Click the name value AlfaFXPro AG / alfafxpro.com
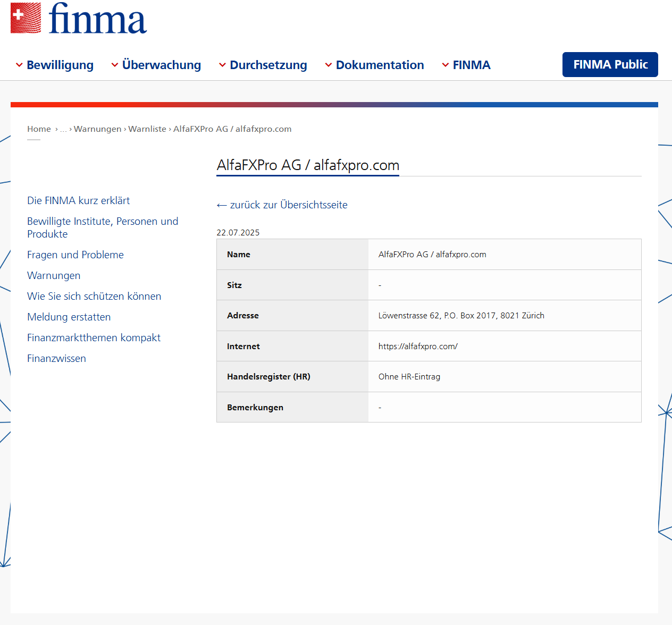The width and height of the screenshot is (672, 625). tap(432, 255)
